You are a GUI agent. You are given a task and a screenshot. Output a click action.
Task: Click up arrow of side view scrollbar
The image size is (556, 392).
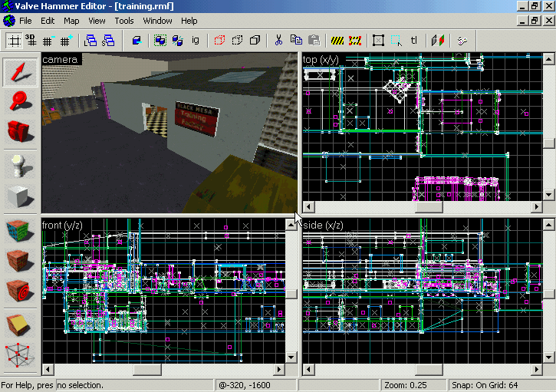point(548,225)
